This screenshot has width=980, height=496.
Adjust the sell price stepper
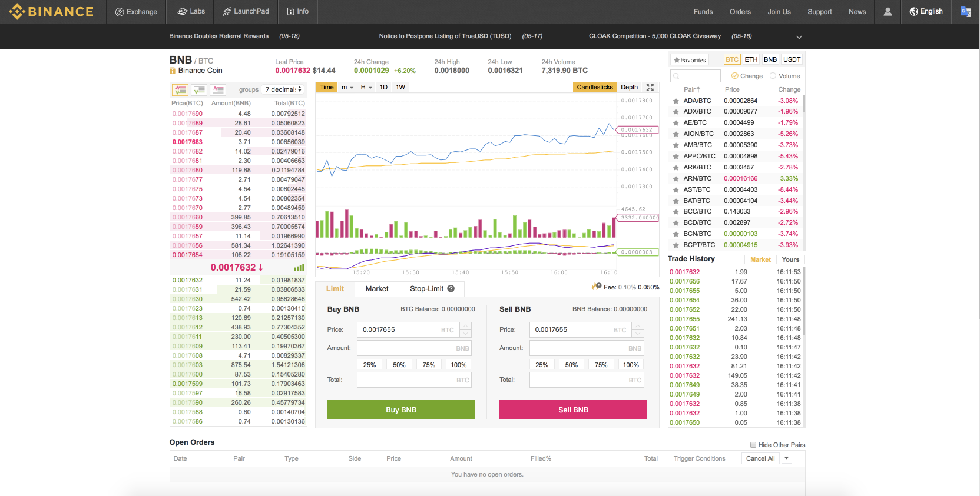(638, 329)
